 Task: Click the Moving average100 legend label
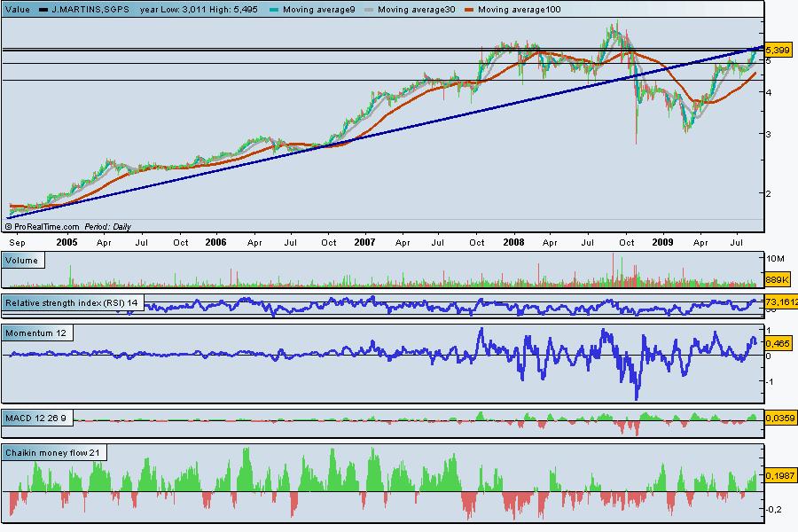519,9
